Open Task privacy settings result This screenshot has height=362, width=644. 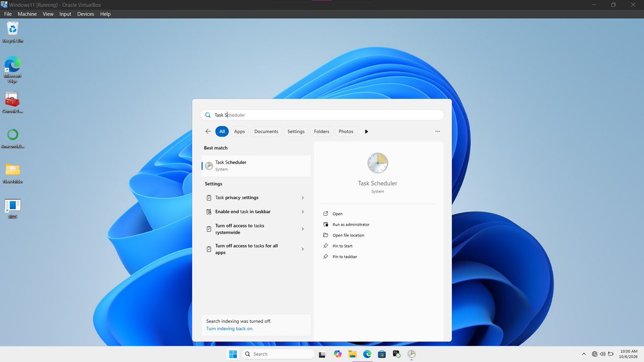pos(256,198)
